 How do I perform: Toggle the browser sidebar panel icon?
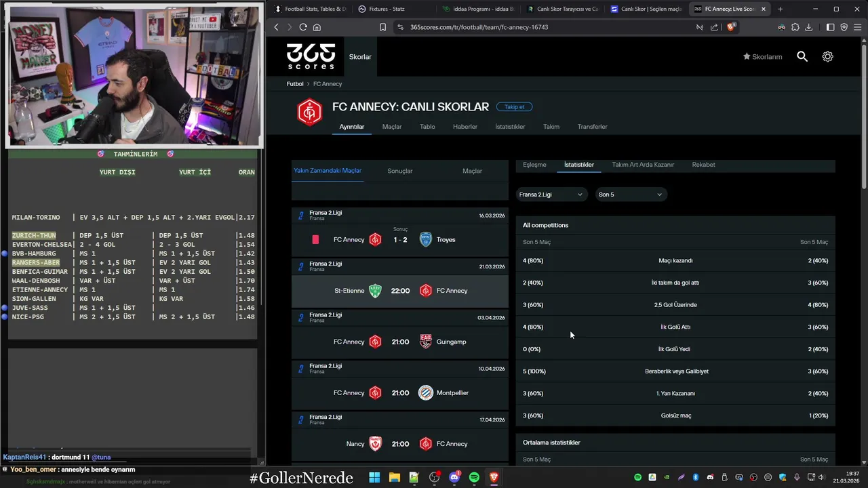(831, 27)
